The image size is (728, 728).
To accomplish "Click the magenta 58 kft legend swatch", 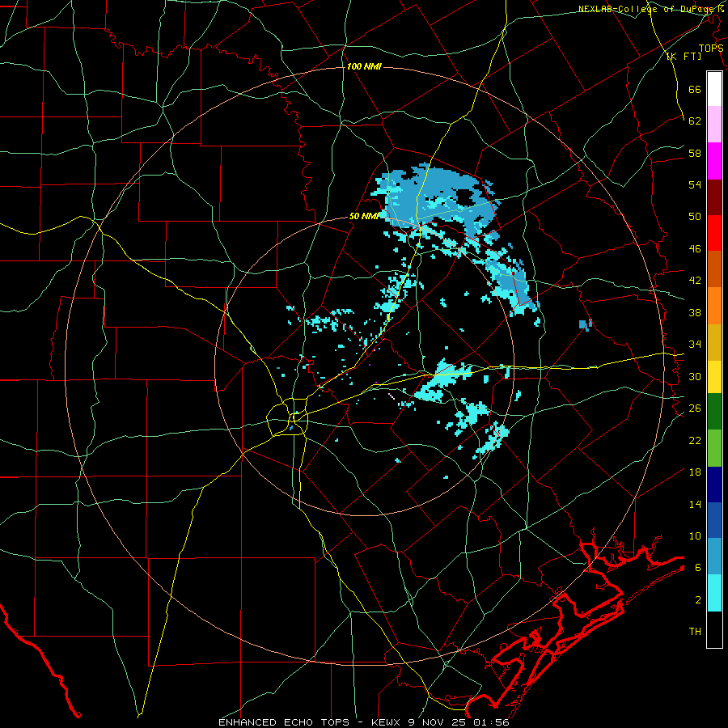I will pos(714,161).
